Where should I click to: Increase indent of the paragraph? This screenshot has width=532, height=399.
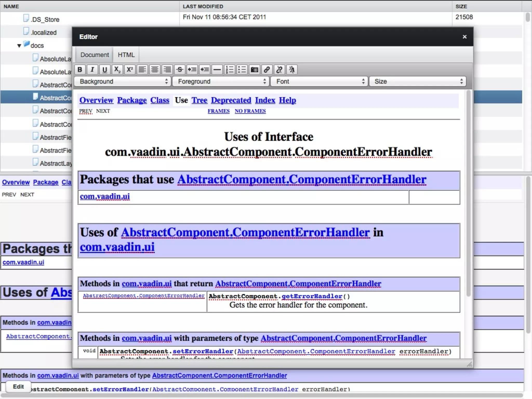coord(192,70)
